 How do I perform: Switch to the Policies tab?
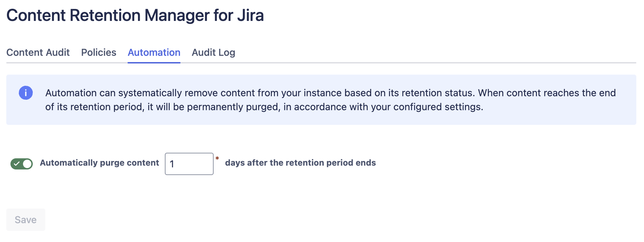pyautogui.click(x=99, y=52)
